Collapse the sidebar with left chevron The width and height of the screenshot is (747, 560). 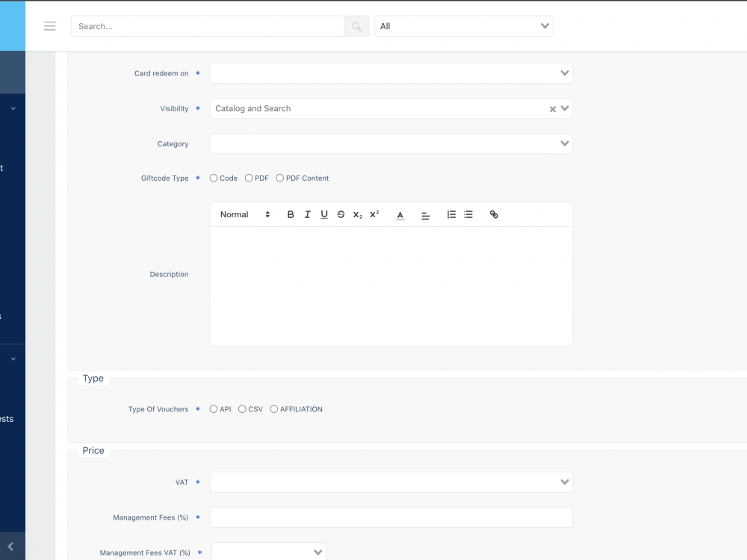point(10,547)
